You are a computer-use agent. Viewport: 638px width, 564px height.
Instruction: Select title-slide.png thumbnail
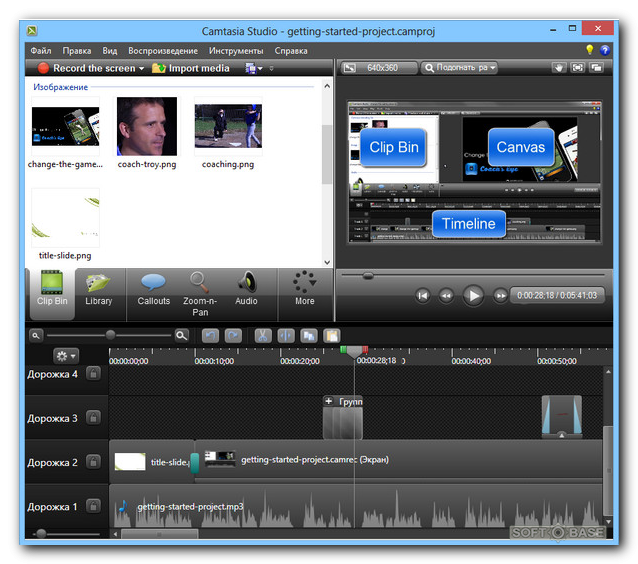click(x=65, y=218)
